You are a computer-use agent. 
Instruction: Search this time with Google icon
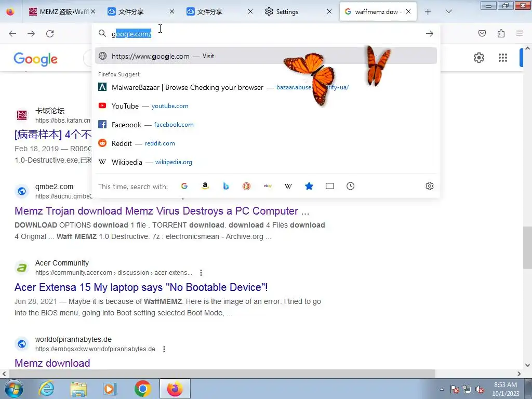click(184, 186)
